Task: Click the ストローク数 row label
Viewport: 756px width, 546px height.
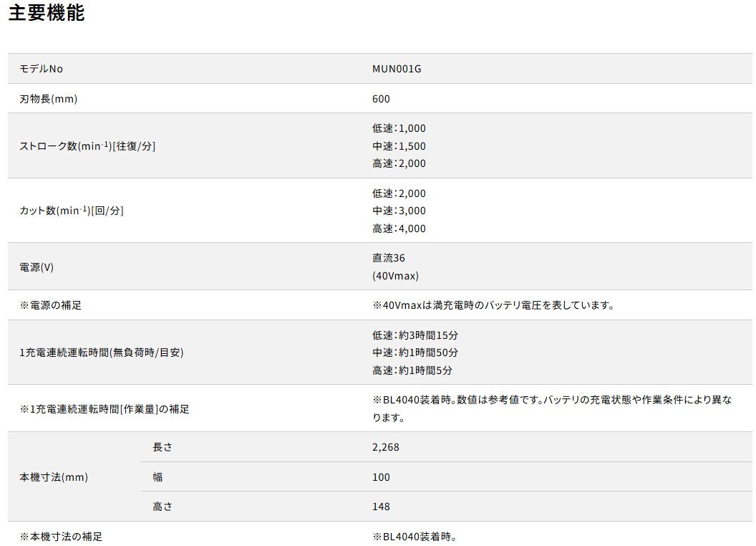Action: 87,145
